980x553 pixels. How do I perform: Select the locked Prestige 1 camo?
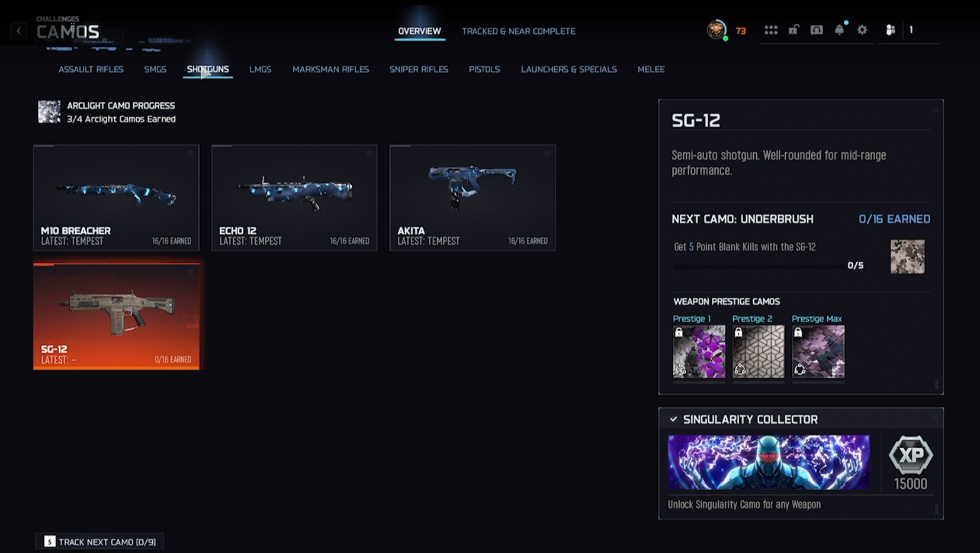(x=699, y=351)
